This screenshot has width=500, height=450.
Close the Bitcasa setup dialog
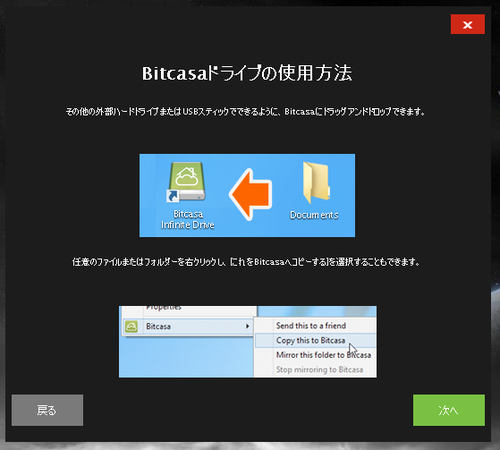point(468,24)
